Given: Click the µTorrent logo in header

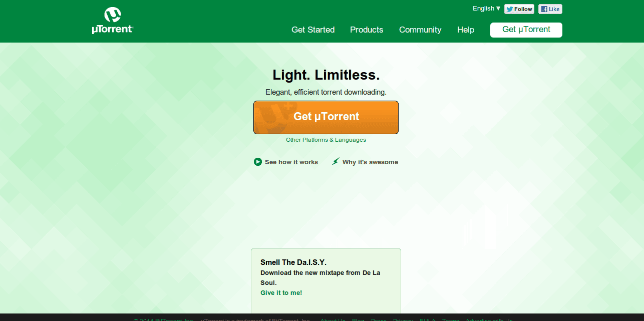Looking at the screenshot, I should pyautogui.click(x=113, y=21).
